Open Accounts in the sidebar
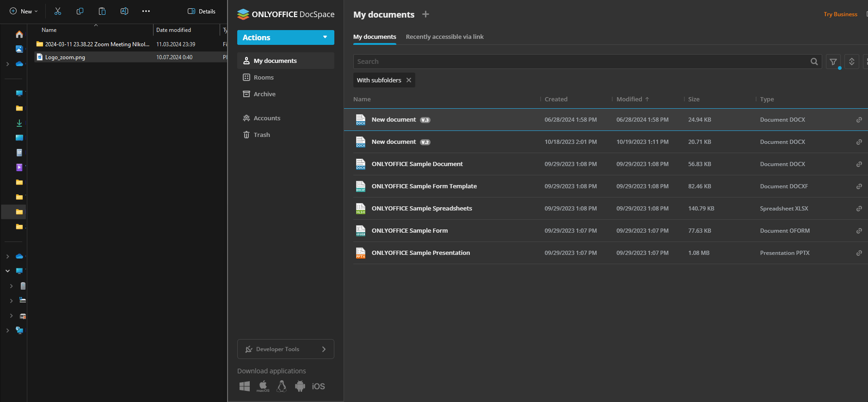Image resolution: width=868 pixels, height=402 pixels. pos(286,118)
